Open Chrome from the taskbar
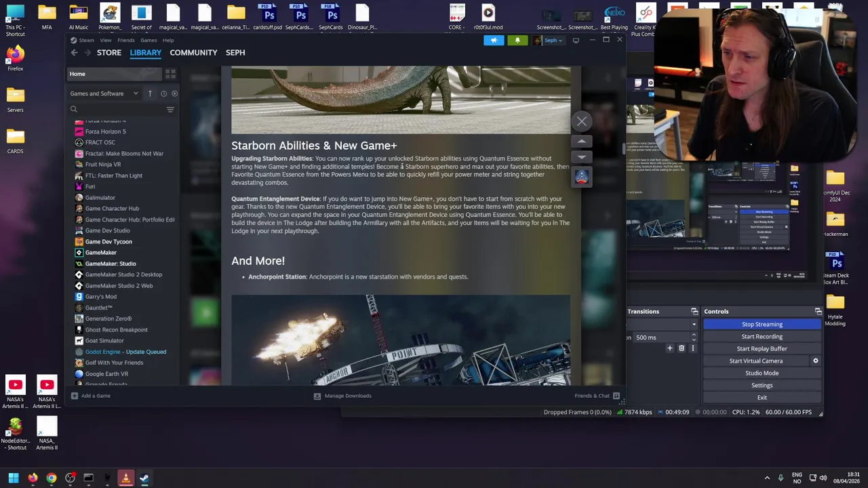The width and height of the screenshot is (868, 488). pos(52,478)
